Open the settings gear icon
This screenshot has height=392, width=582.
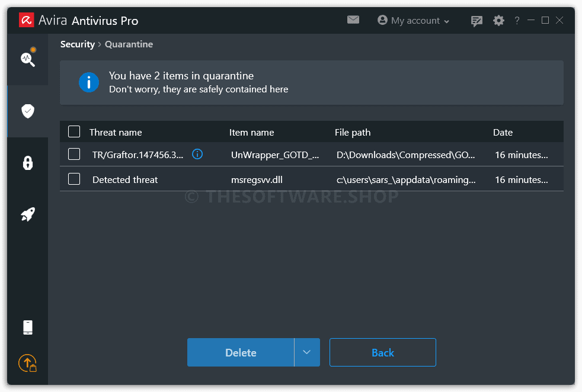click(498, 20)
